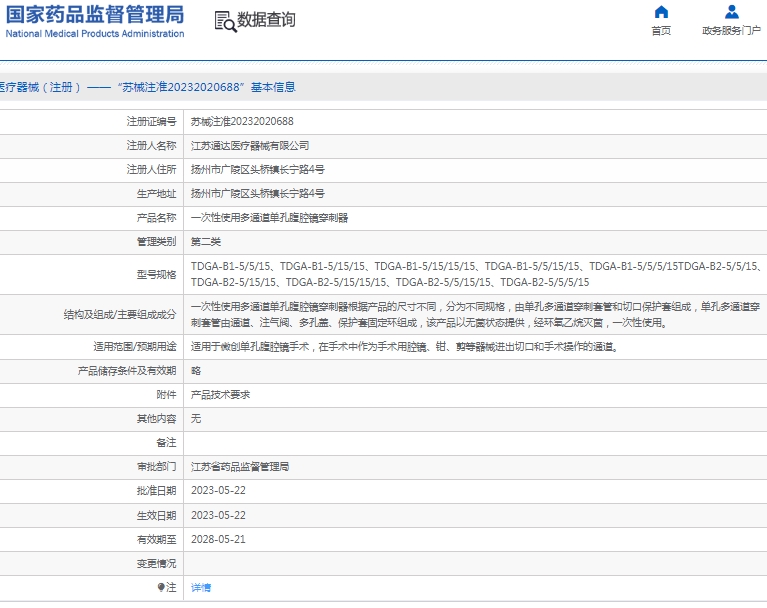Viewport: 767px width, 608px height.
Task: Click the 生效日期 label
Action: click(157, 516)
